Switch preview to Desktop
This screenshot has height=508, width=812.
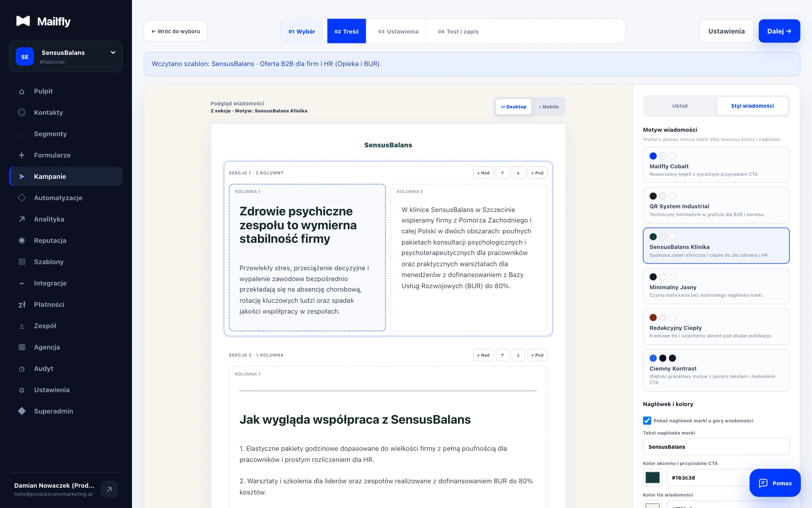coord(513,107)
